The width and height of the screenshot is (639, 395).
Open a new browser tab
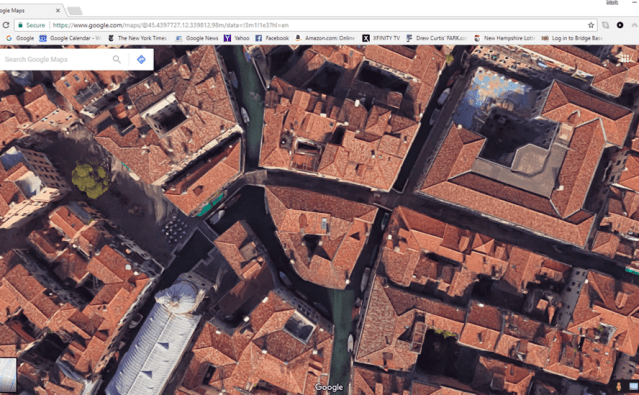coord(75,11)
